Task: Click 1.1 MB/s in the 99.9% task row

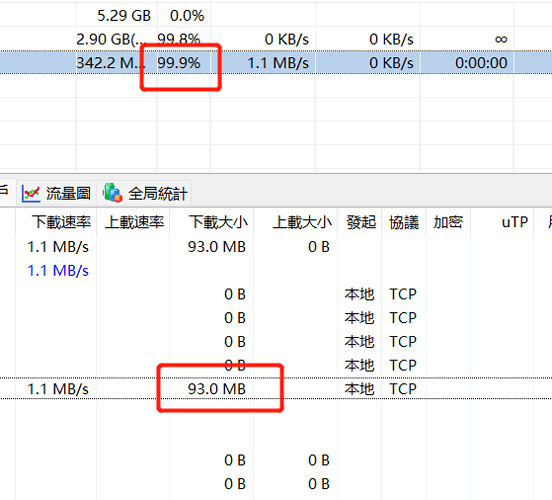Action: pos(278,63)
